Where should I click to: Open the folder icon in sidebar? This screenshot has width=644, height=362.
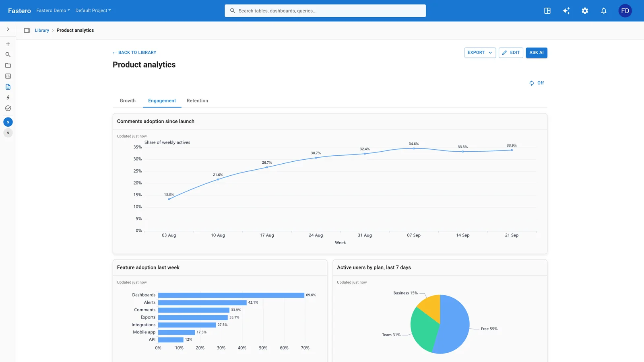(x=8, y=65)
